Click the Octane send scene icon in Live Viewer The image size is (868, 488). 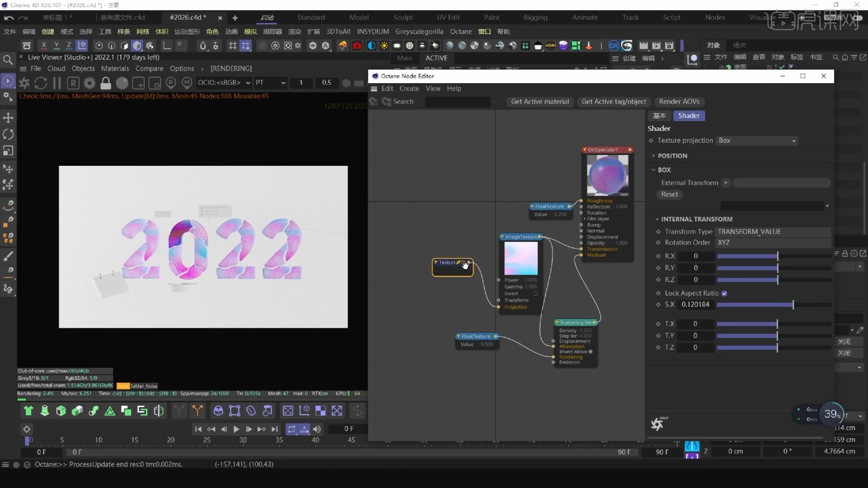(24, 83)
